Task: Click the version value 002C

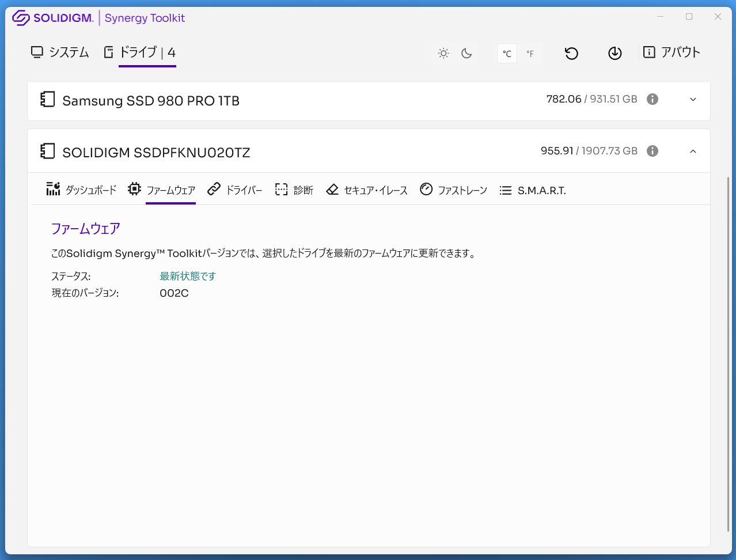Action: (174, 293)
